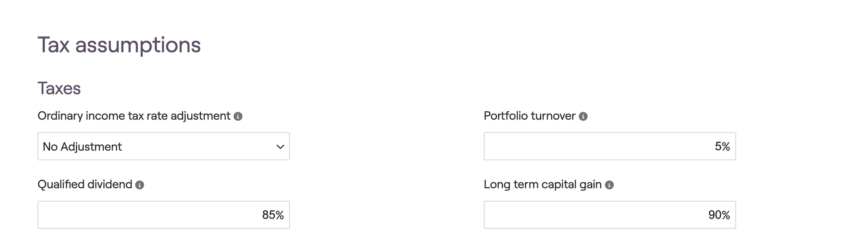This screenshot has width=868, height=246.
Task: Click the 'Ordinary income tax rate adjustment' label
Action: coord(134,116)
